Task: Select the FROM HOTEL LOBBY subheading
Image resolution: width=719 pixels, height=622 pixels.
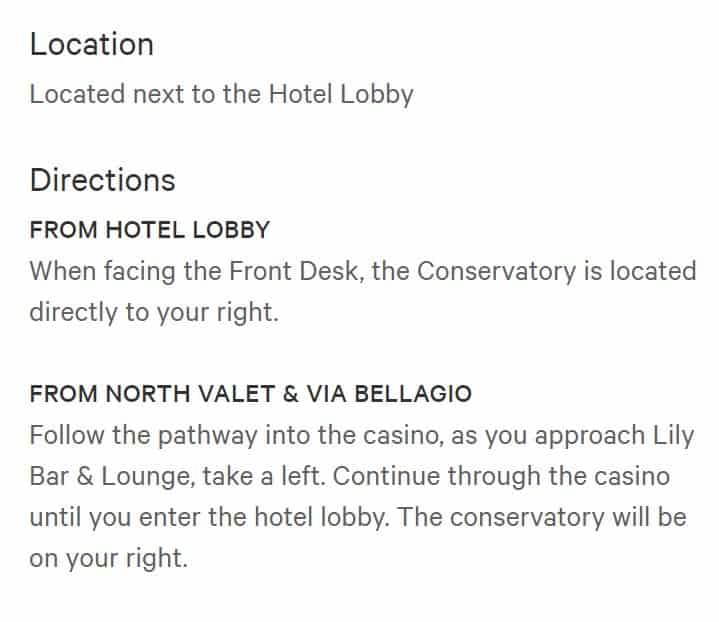Action: tap(149, 229)
